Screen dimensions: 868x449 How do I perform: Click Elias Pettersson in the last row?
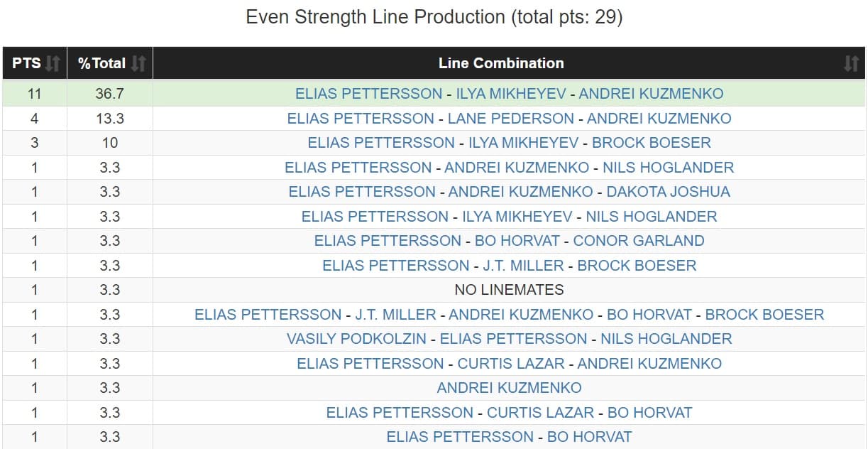pyautogui.click(x=460, y=437)
